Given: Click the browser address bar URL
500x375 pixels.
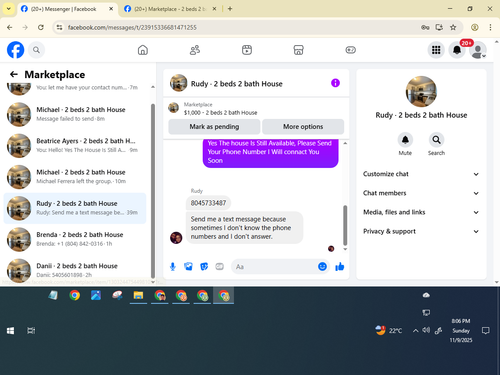Looking at the screenshot, I should [132, 27].
